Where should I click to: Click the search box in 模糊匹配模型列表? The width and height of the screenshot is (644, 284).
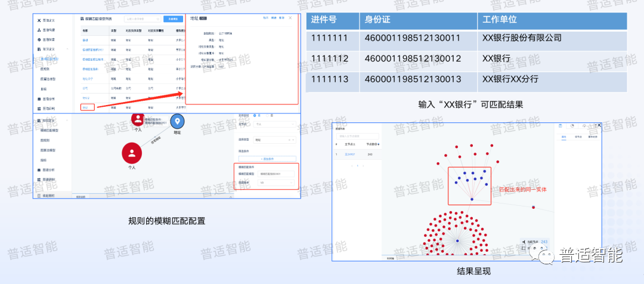pos(143,19)
